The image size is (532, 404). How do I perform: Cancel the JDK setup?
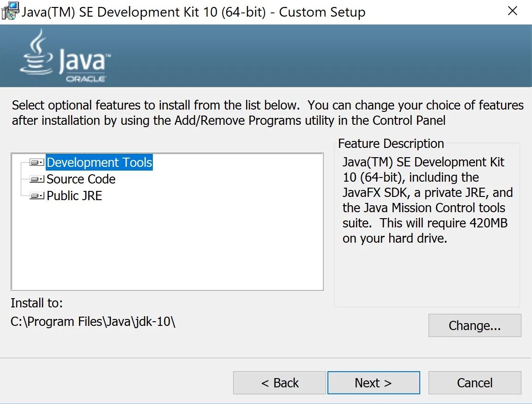click(x=474, y=383)
